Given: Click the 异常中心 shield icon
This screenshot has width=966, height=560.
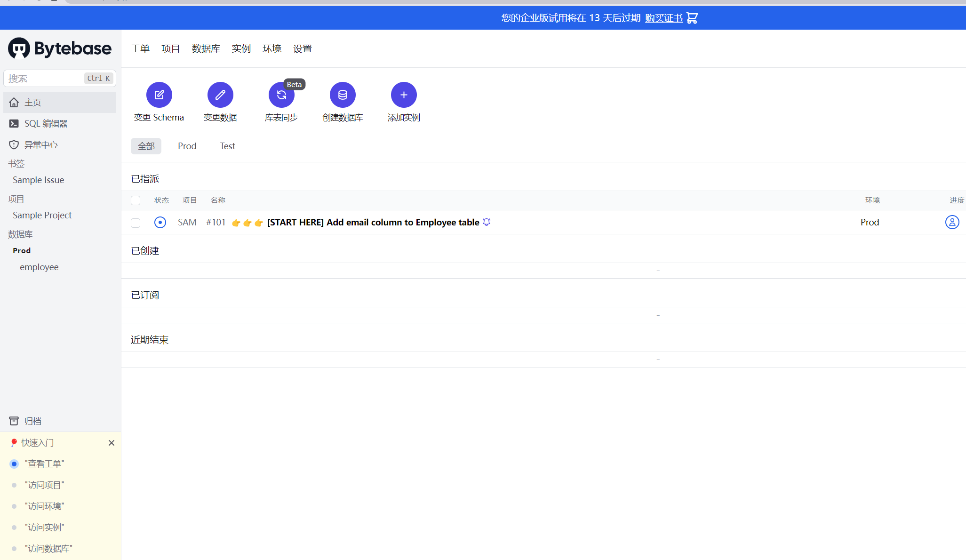Looking at the screenshot, I should pyautogui.click(x=14, y=144).
